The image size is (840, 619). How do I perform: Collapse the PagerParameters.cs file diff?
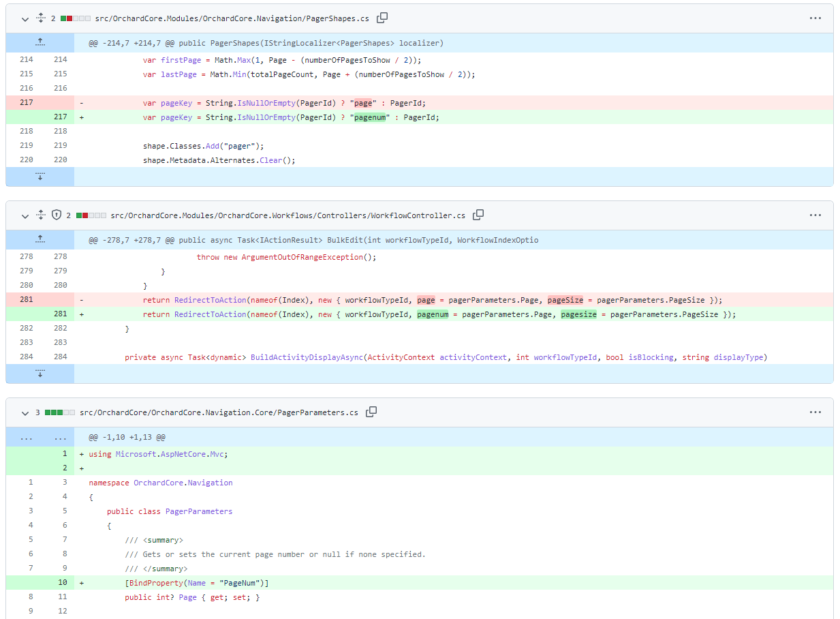pos(25,412)
